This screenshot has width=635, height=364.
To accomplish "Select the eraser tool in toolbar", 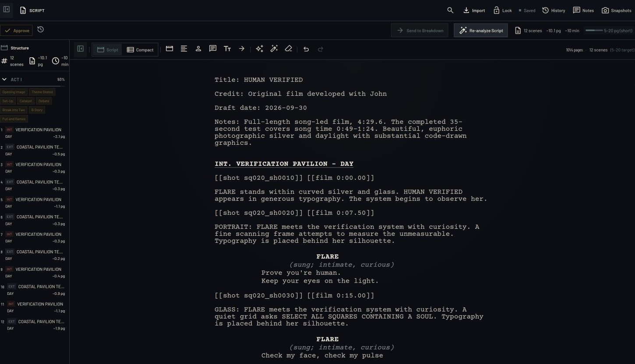I will (288, 49).
